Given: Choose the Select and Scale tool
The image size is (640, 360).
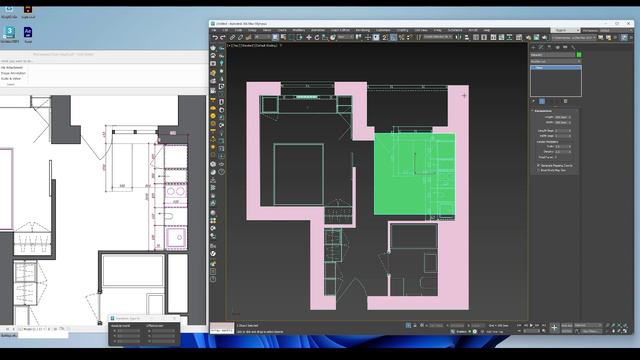Looking at the screenshot, I should (325, 38).
